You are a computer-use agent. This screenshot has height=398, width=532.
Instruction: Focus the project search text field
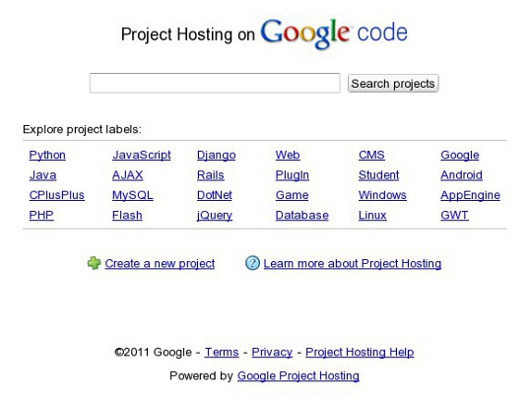tap(215, 83)
